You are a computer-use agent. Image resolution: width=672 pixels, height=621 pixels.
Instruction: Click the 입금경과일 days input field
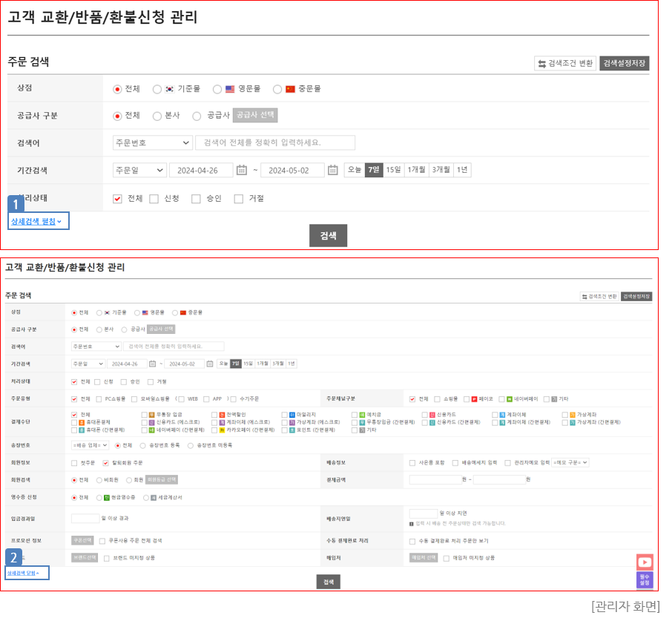(x=85, y=519)
